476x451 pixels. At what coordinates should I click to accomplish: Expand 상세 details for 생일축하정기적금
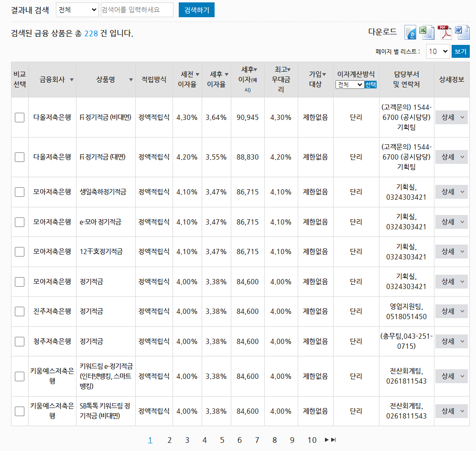point(452,192)
